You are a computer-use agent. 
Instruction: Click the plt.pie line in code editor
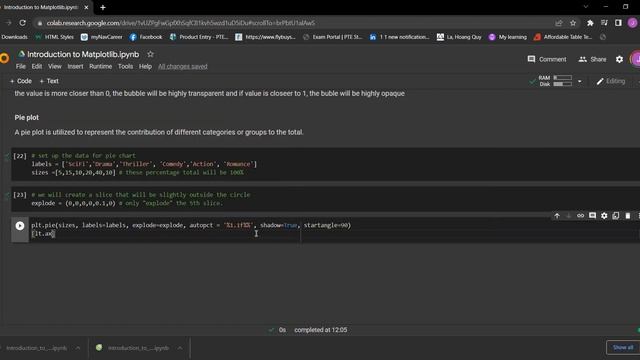(191, 225)
